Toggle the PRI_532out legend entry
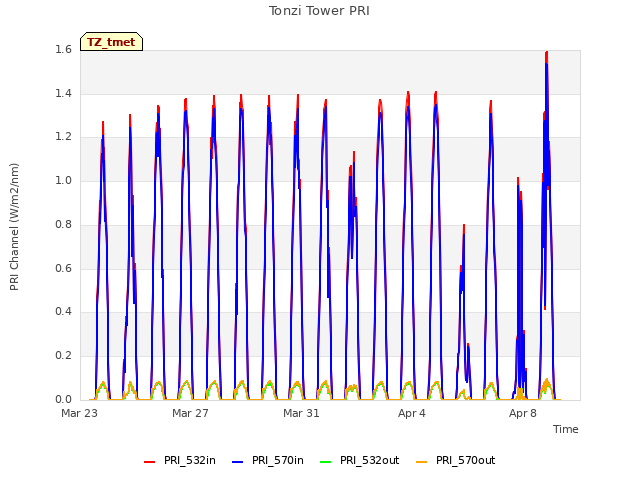The image size is (640, 480). [x=360, y=460]
